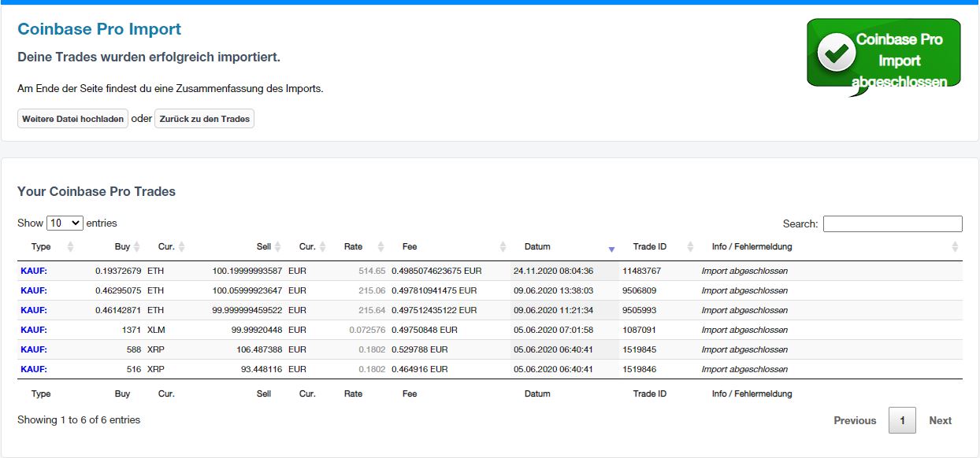Image resolution: width=980 pixels, height=458 pixels.
Task: Click the rate value 514.65
Action: [x=372, y=271]
